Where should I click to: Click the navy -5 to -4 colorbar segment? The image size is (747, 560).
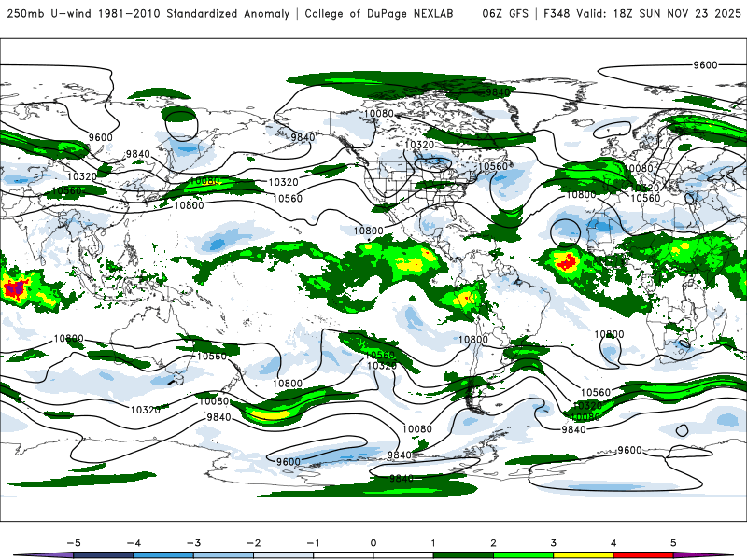(104, 555)
